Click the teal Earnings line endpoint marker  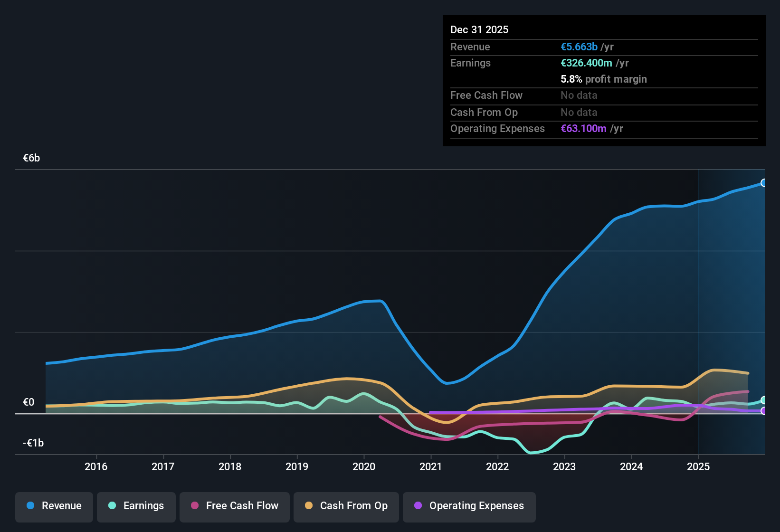(x=763, y=400)
